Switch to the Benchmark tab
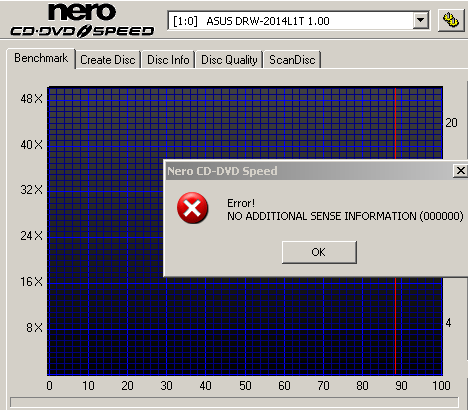 click(x=41, y=58)
